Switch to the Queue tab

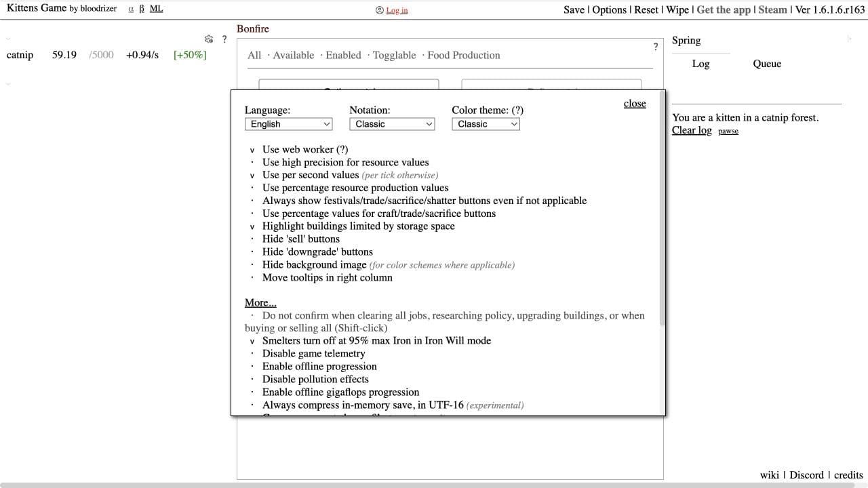point(767,64)
